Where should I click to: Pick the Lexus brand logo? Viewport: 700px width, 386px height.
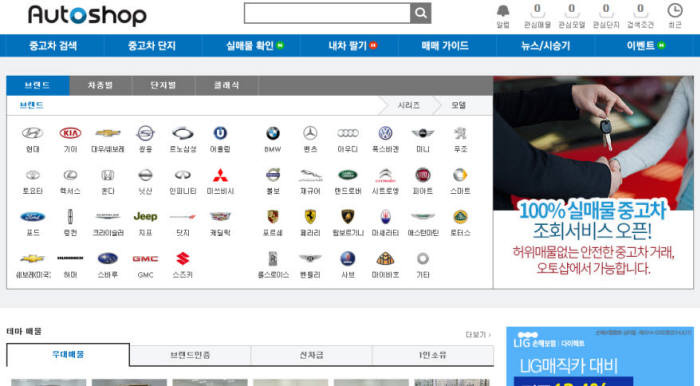[x=70, y=175]
